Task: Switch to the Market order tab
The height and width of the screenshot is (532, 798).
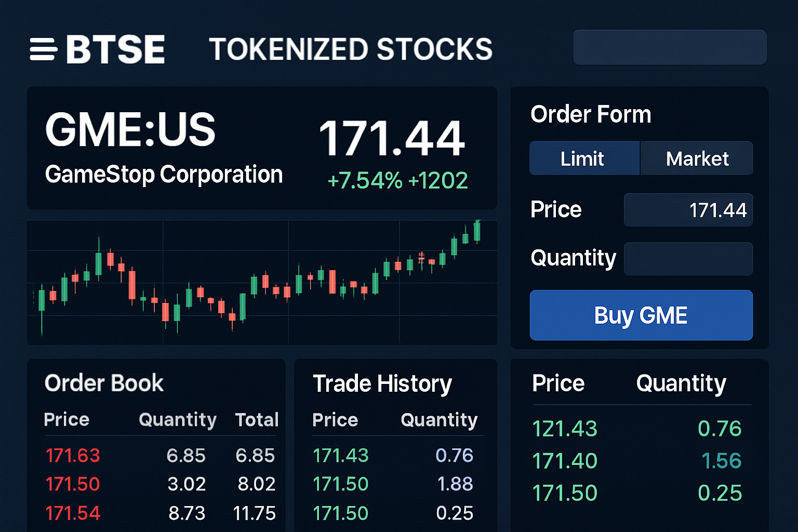Action: click(x=696, y=158)
